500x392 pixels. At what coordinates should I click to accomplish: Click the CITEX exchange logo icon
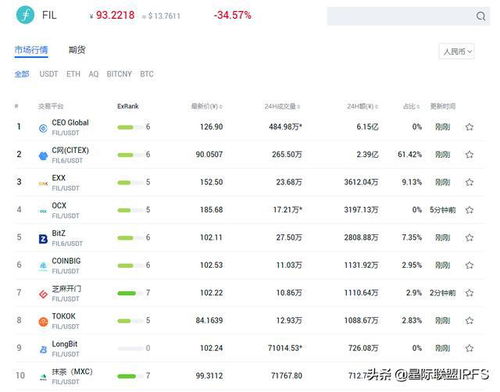click(x=43, y=156)
